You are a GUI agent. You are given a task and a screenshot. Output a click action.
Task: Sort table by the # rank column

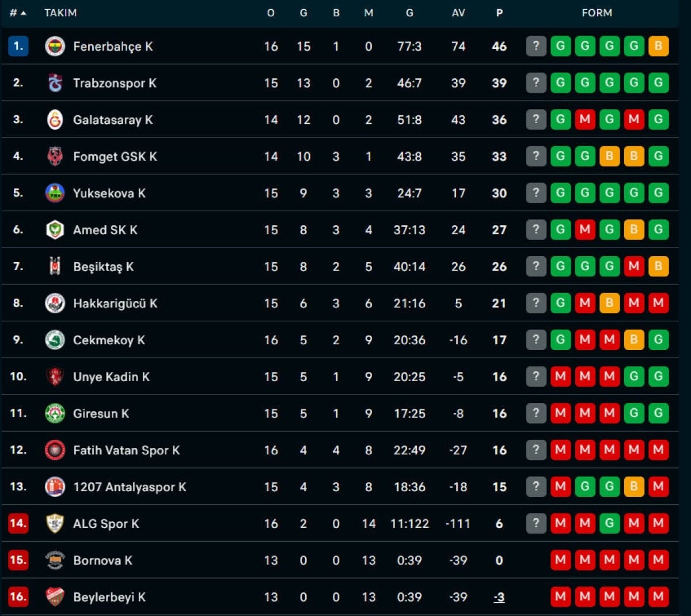[18, 13]
